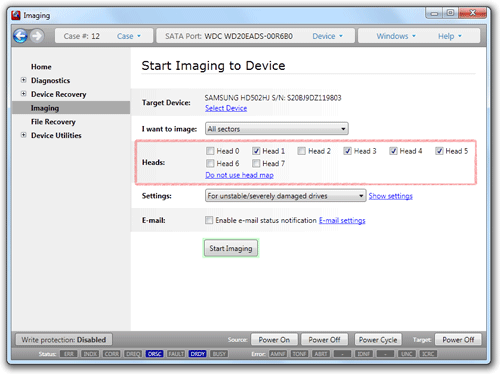This screenshot has width=500, height=374.
Task: Click source Power On button
Action: (274, 340)
